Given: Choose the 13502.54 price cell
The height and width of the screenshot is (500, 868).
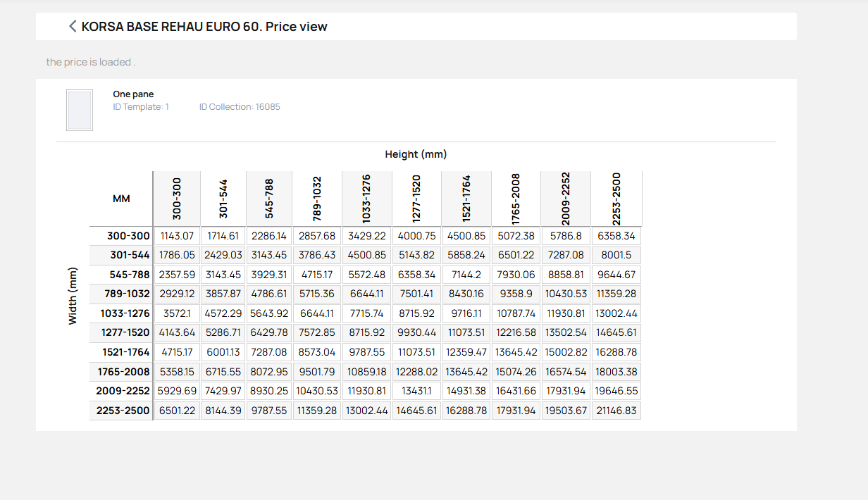Looking at the screenshot, I should coord(566,333).
